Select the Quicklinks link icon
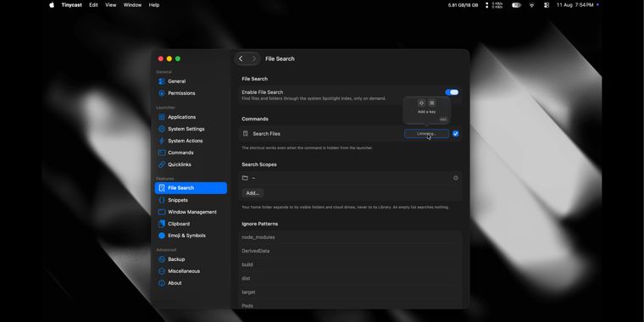Image resolution: width=644 pixels, height=322 pixels. pos(162,164)
